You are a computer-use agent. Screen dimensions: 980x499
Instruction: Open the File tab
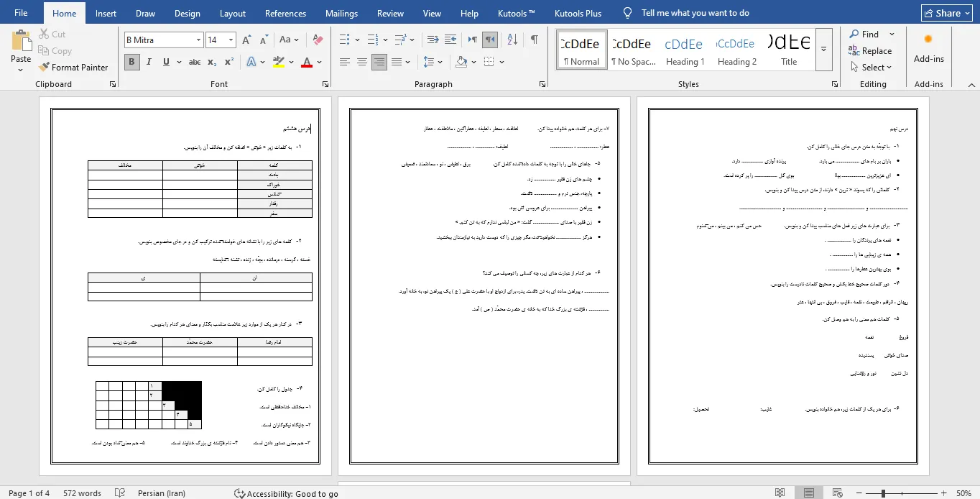21,13
